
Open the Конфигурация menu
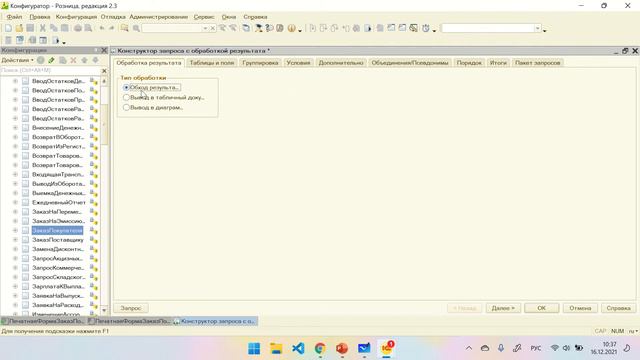[76, 17]
